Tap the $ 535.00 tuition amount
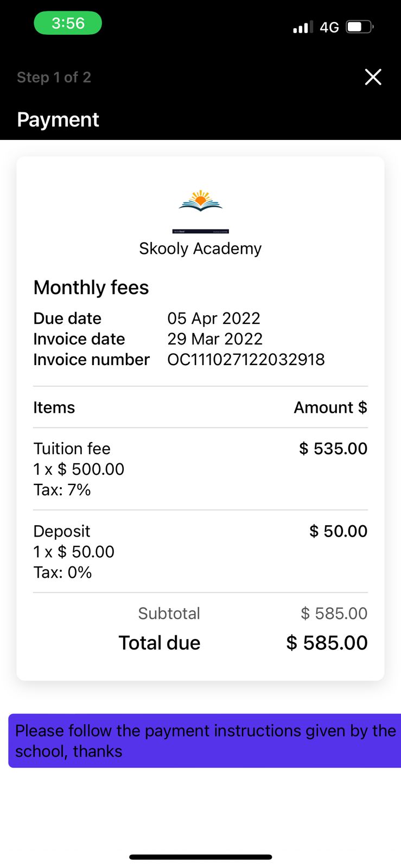This screenshot has width=401, height=868. (x=333, y=449)
